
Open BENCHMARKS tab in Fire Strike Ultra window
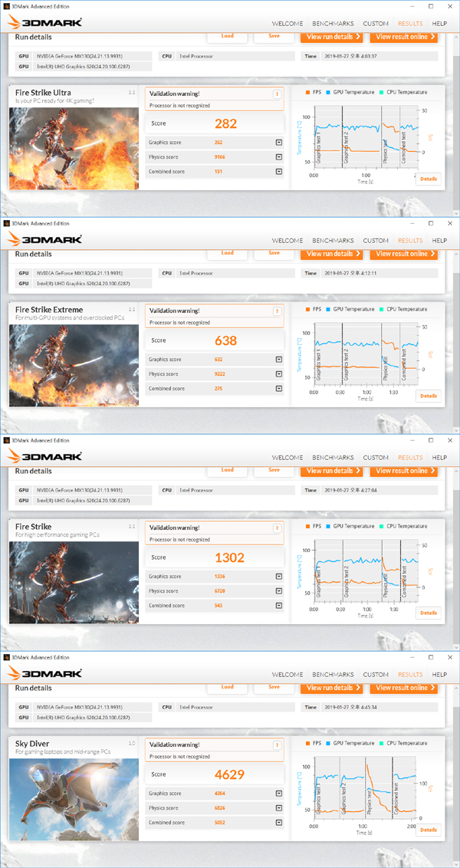tap(333, 24)
